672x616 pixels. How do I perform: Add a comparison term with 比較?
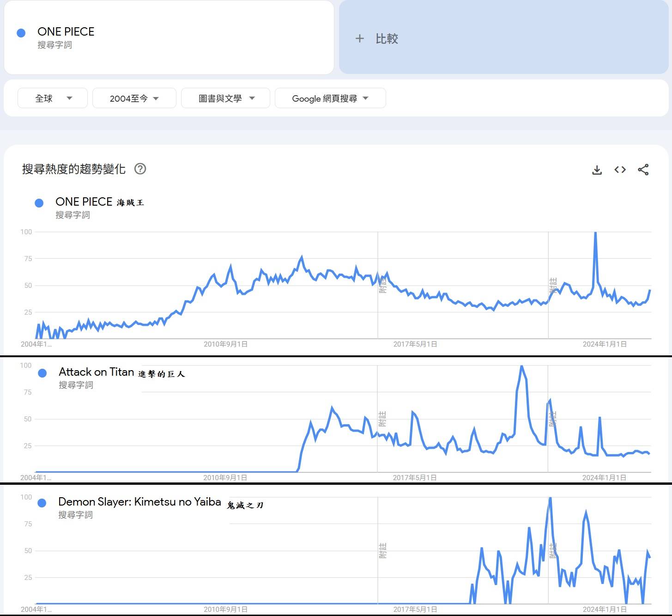[504, 37]
